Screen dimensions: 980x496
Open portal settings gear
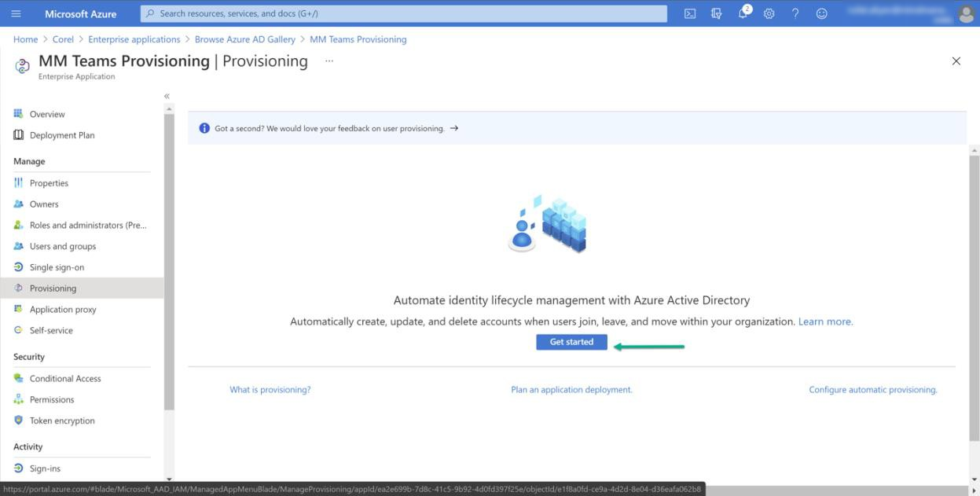coord(769,13)
